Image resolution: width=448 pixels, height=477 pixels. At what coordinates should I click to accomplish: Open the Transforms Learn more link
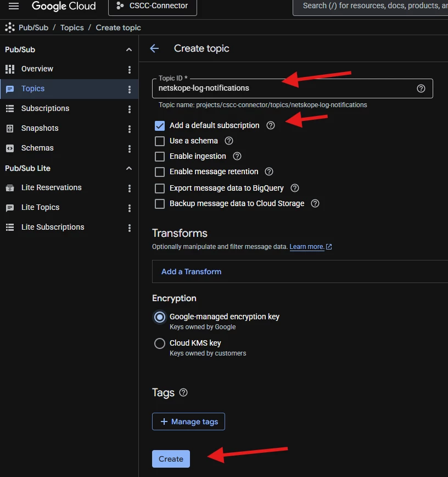[x=311, y=247]
